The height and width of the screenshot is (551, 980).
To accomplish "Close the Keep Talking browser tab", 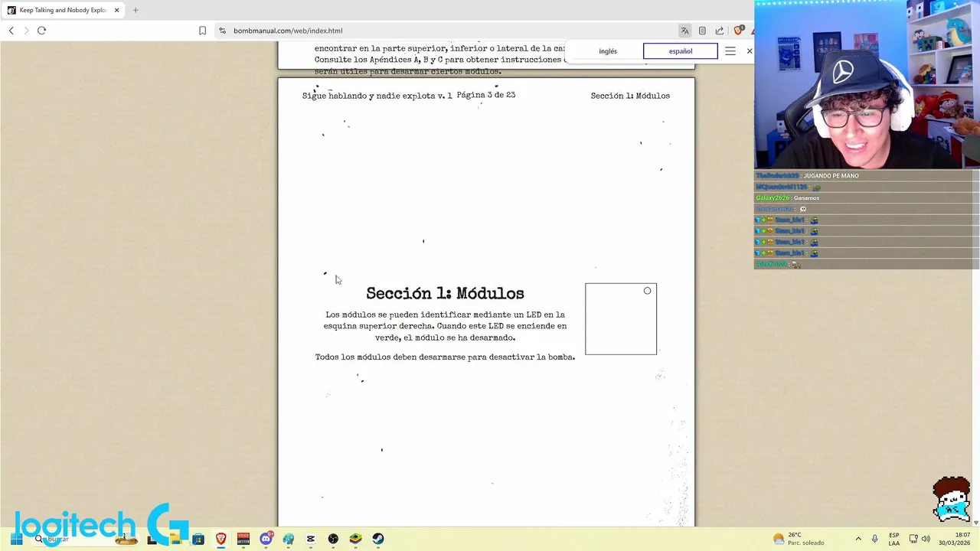I will (116, 10).
